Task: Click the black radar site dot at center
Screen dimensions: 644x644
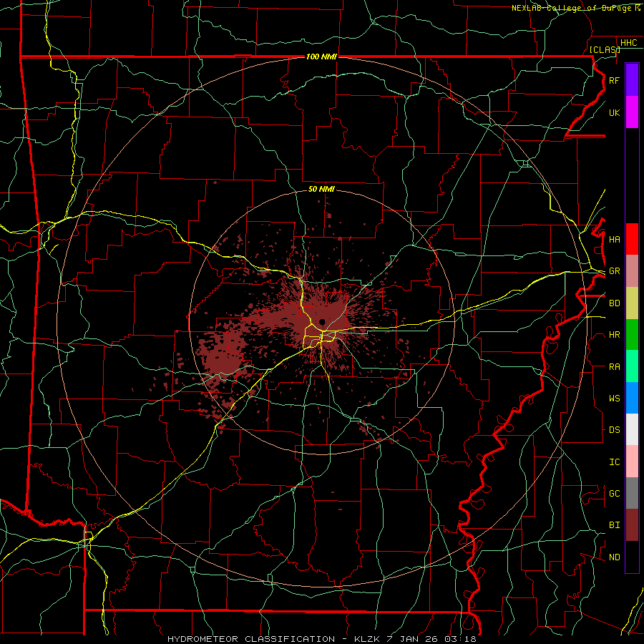Action: click(x=323, y=321)
